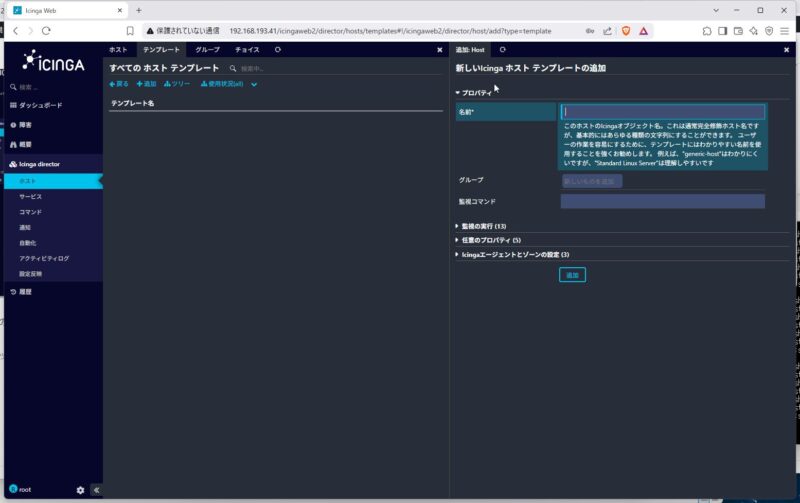800x503 pixels.
Task: Select 通知 under Icinga director
Action: pos(25,228)
